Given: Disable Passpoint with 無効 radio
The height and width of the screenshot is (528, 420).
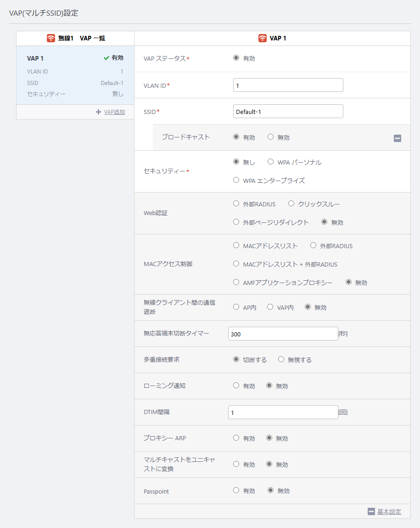Looking at the screenshot, I should coord(270,490).
